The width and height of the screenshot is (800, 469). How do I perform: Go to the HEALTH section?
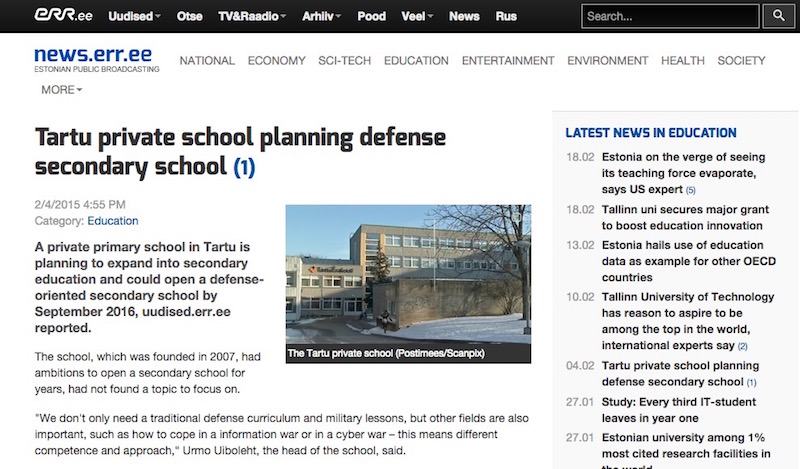point(683,61)
